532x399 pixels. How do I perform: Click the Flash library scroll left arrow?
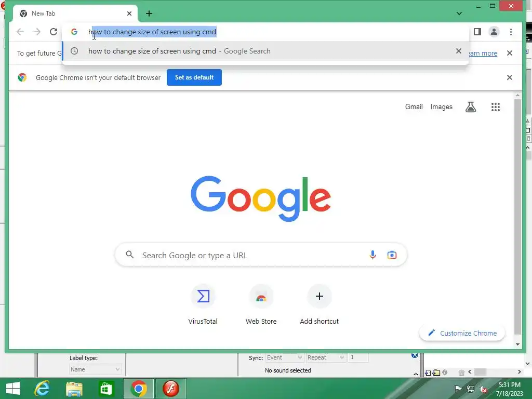[x=470, y=372]
